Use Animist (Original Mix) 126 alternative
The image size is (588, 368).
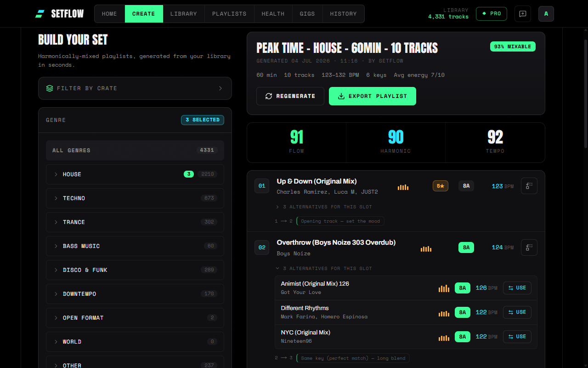(517, 288)
